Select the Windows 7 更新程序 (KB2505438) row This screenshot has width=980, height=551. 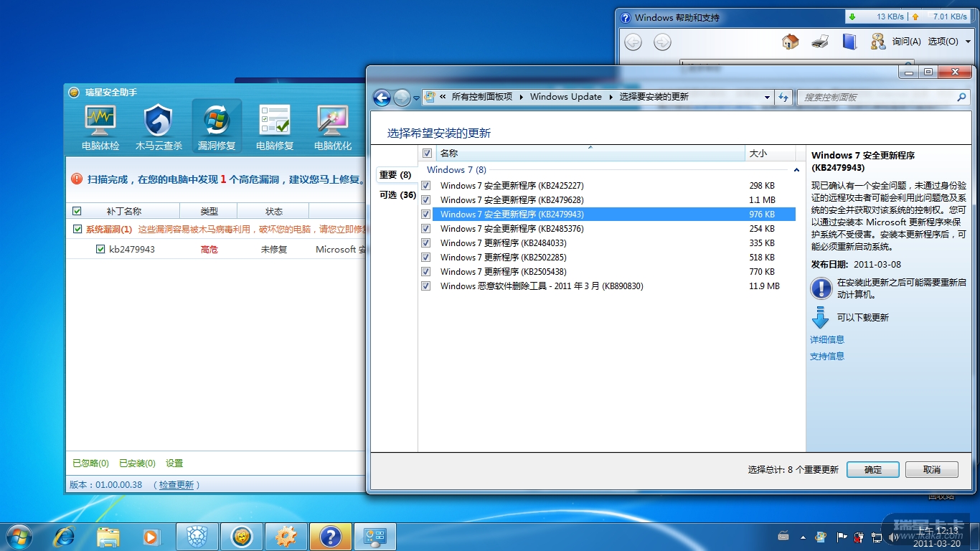pos(607,272)
